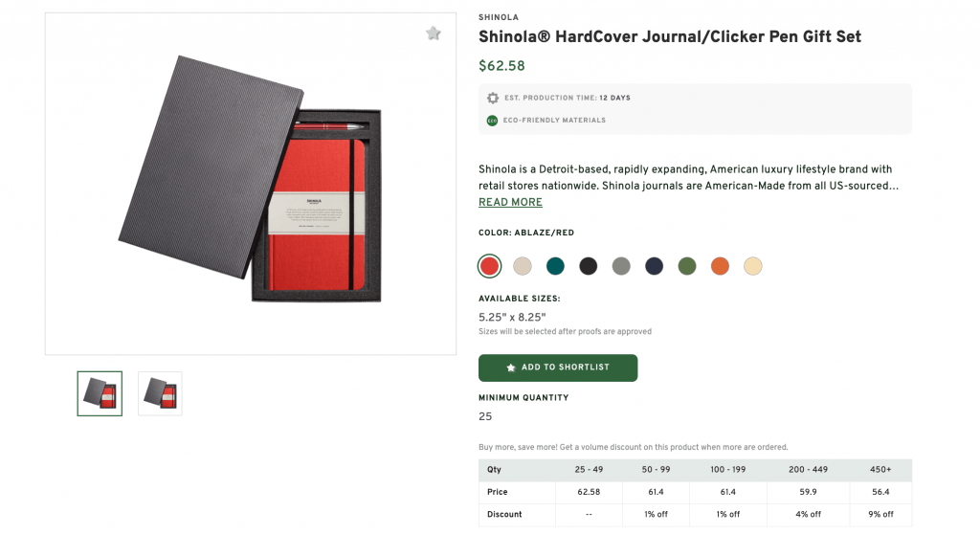Choose the gray color swatch
This screenshot has width=980, height=534.
621,266
